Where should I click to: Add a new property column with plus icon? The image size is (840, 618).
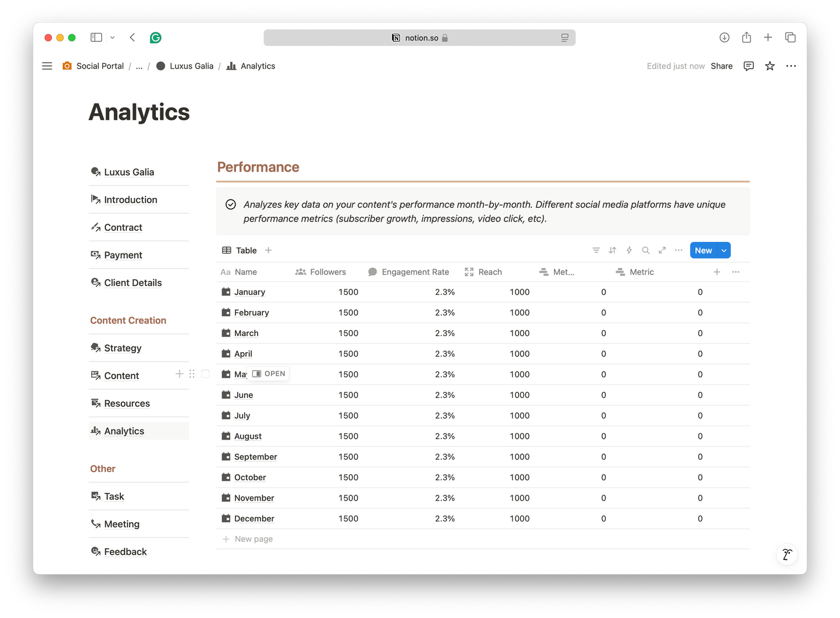point(717,272)
